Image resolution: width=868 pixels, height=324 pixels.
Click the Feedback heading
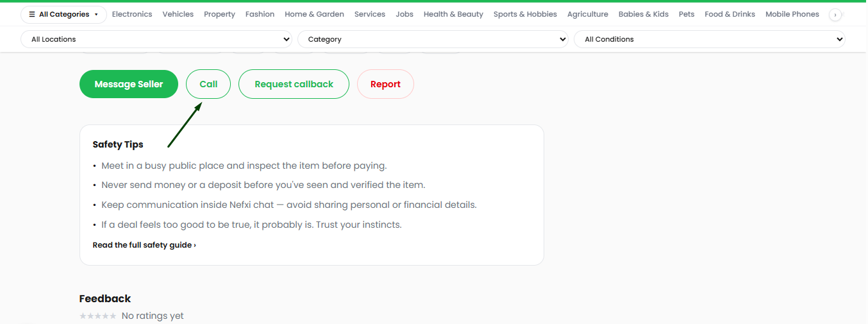point(105,298)
